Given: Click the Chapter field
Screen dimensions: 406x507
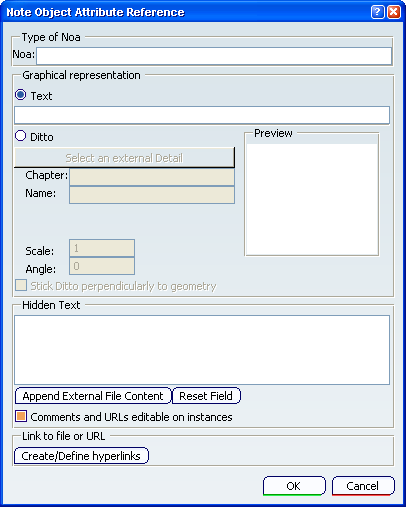Looking at the screenshot, I should [x=152, y=177].
